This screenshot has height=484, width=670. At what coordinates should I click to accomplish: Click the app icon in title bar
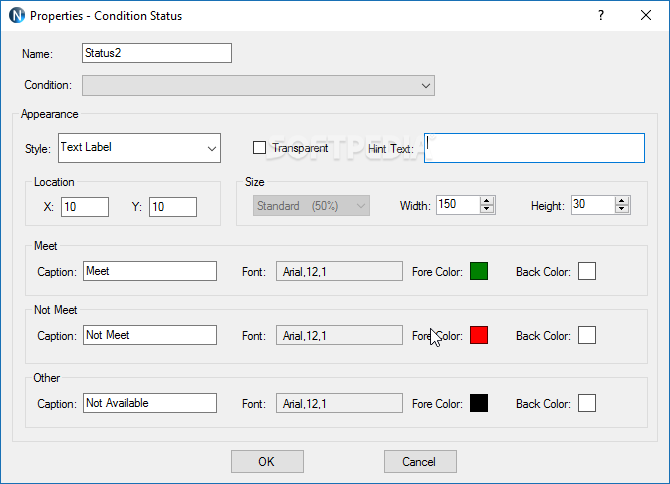[x=15, y=16]
